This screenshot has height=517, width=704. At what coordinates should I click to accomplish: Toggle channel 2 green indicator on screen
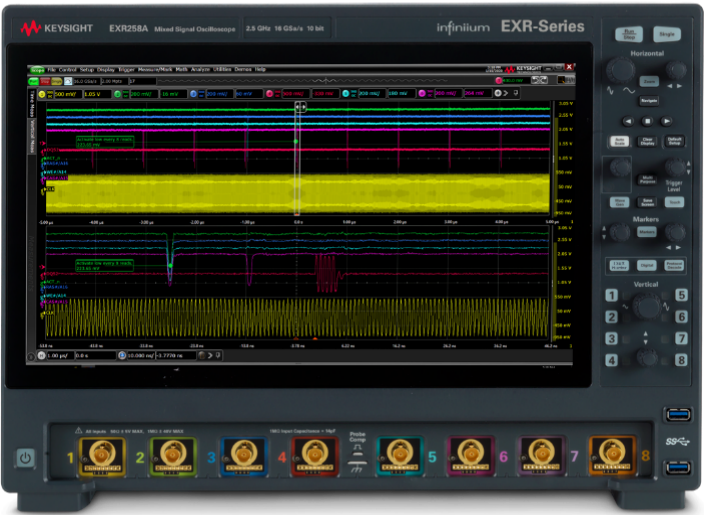pyautogui.click(x=118, y=94)
